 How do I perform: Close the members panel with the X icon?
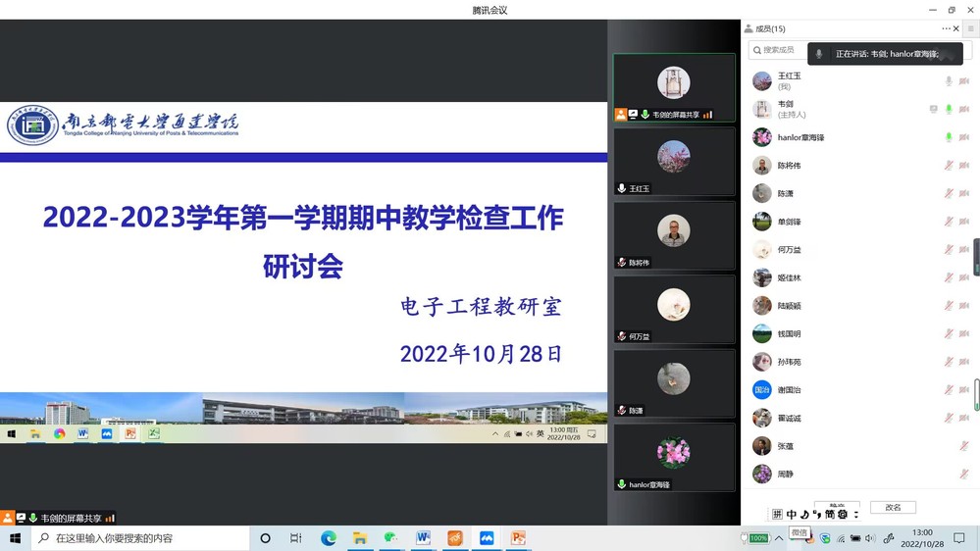(x=956, y=28)
